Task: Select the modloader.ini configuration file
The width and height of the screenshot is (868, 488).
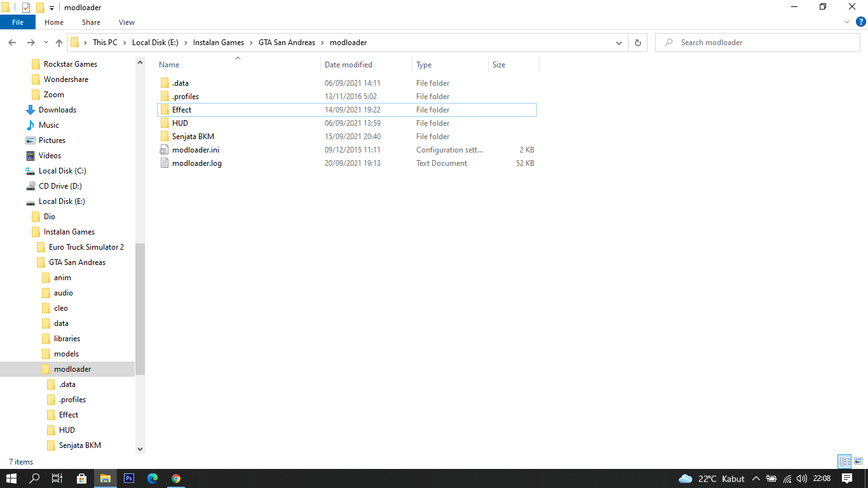Action: pyautogui.click(x=346, y=150)
